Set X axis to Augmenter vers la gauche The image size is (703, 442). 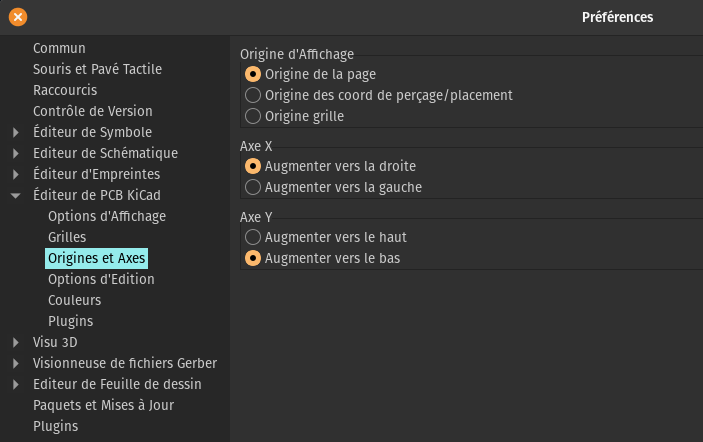253,187
